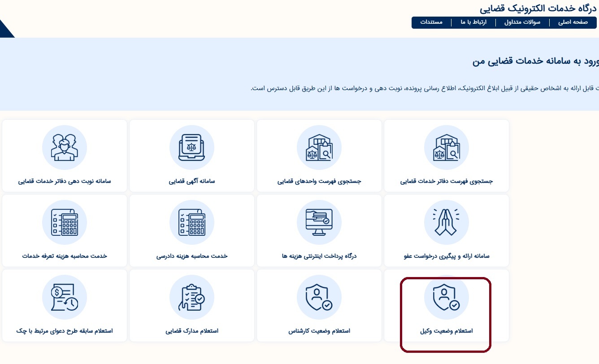
Task: Open the مستندات navigation link
Action: [432, 22]
